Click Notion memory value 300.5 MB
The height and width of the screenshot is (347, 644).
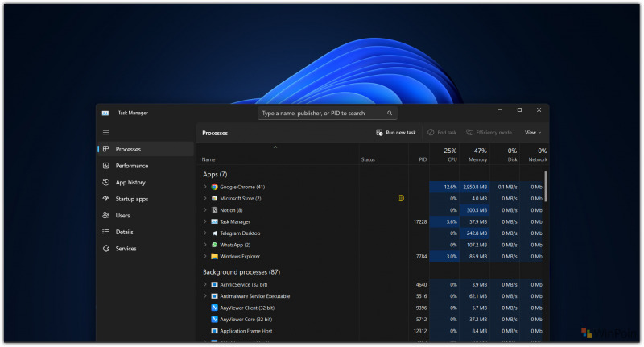pos(477,210)
